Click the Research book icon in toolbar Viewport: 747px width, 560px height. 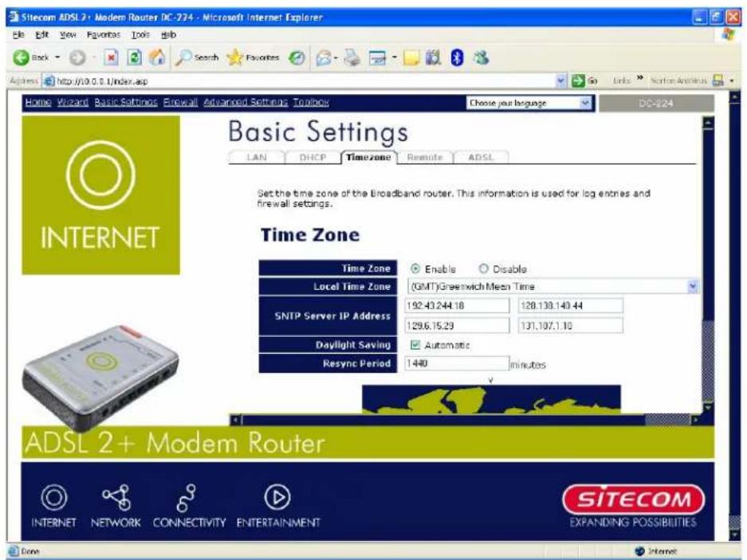[x=433, y=57]
